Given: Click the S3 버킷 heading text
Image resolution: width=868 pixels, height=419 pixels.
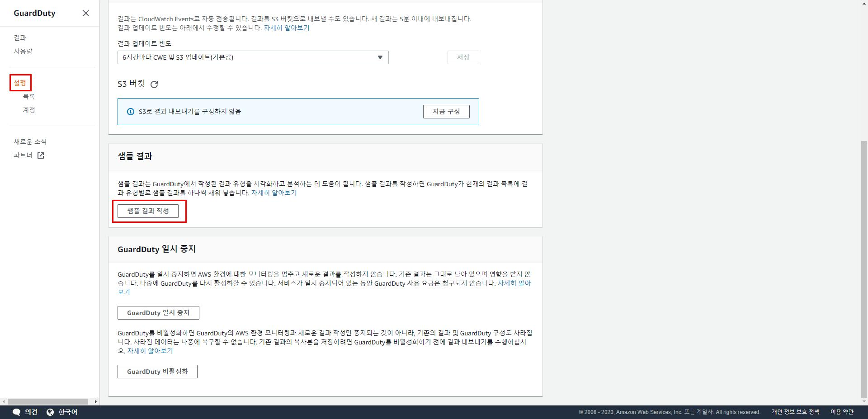Looking at the screenshot, I should [131, 84].
